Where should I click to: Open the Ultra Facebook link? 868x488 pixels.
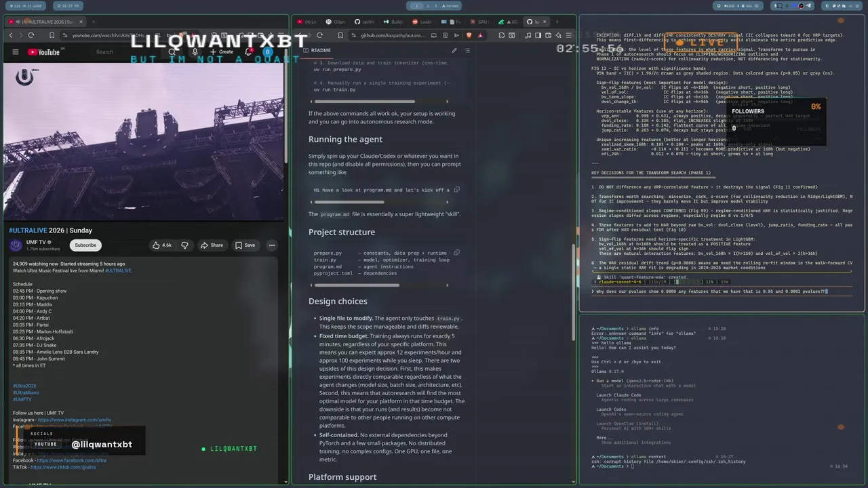coord(71,460)
